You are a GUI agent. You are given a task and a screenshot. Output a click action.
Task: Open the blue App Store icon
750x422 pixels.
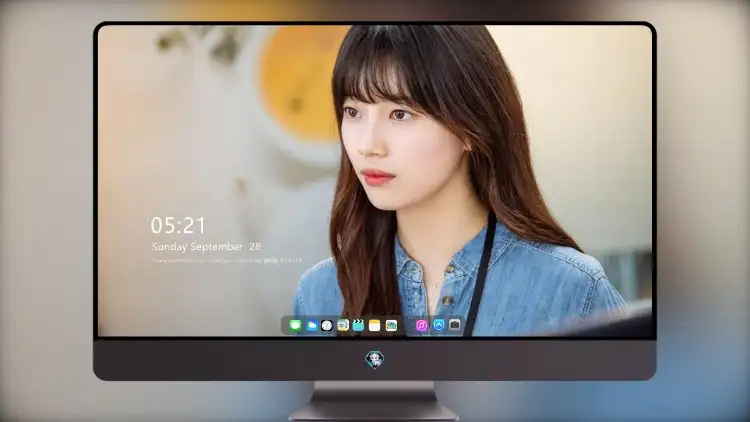point(439,325)
